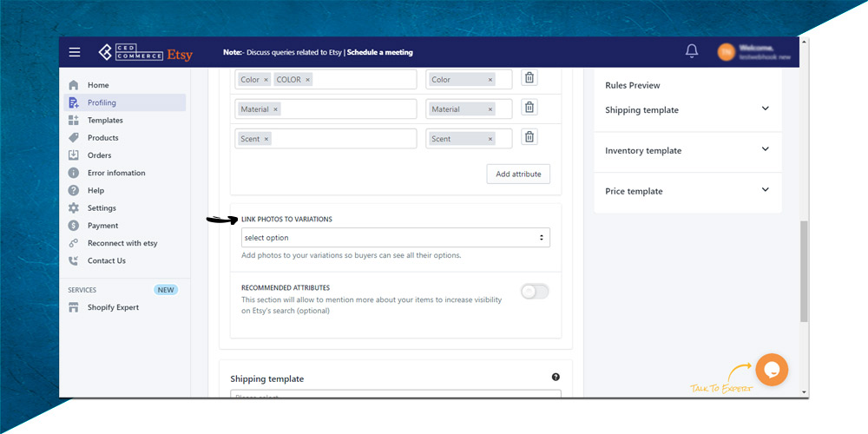The height and width of the screenshot is (434, 868).
Task: Click the Reconnect with etsy link
Action: [x=122, y=243]
